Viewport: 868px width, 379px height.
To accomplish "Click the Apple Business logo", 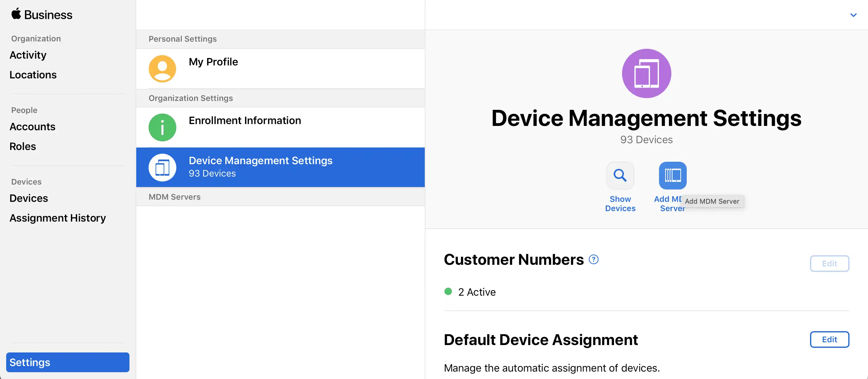I will [42, 15].
